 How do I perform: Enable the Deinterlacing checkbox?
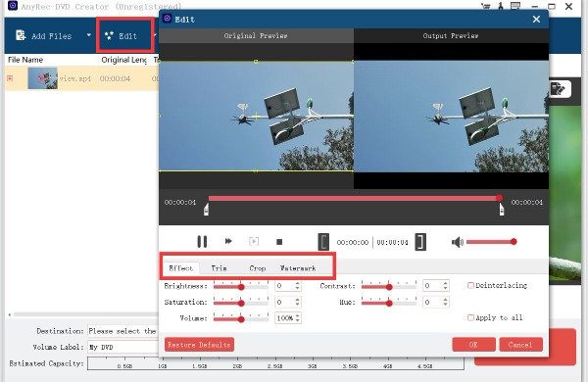pos(470,285)
